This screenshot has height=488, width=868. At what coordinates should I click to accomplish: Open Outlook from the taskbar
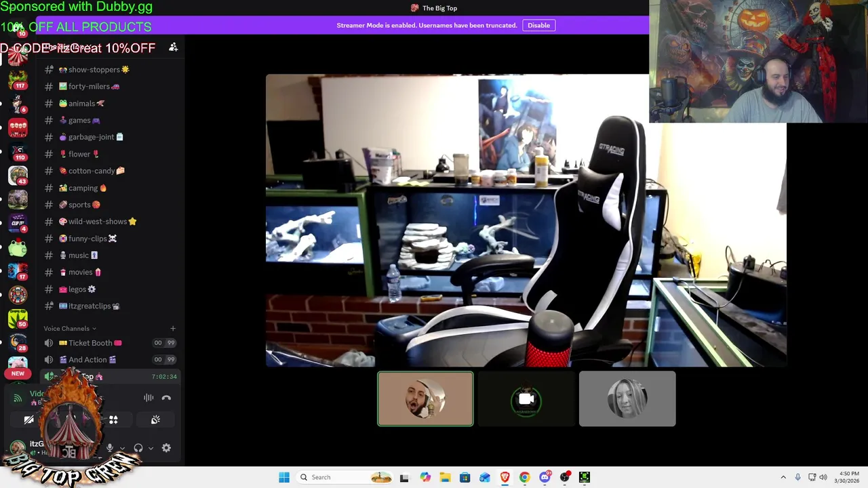pos(485,477)
